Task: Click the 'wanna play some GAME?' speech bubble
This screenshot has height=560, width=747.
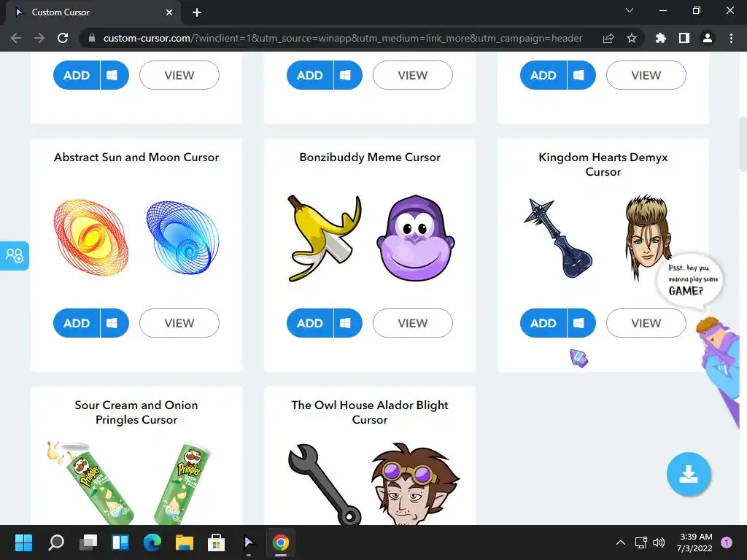Action: tap(689, 280)
